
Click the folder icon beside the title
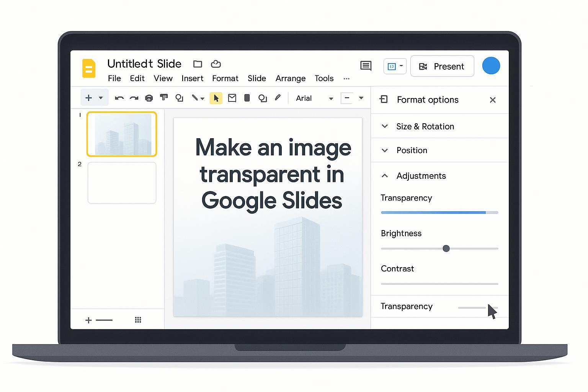pyautogui.click(x=198, y=64)
